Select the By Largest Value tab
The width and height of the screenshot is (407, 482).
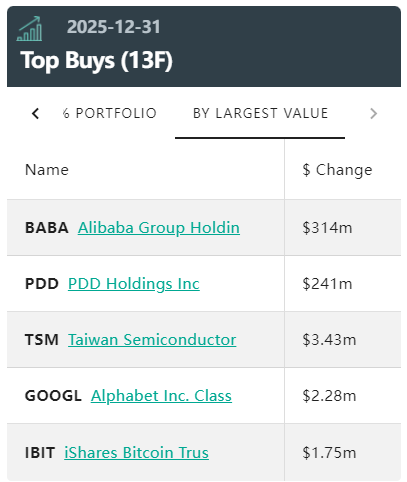coord(260,113)
